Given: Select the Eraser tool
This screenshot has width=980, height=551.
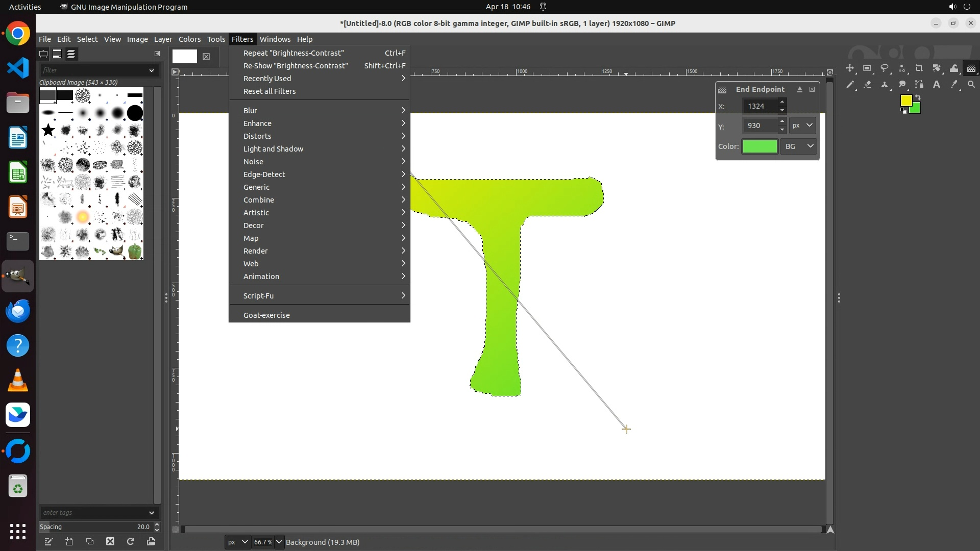Looking at the screenshot, I should tap(867, 85).
